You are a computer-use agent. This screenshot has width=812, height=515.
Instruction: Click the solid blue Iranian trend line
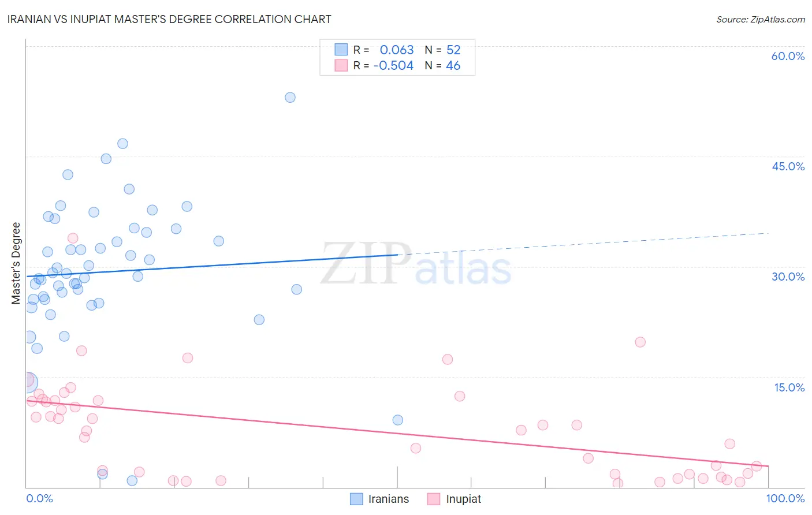pyautogui.click(x=212, y=266)
